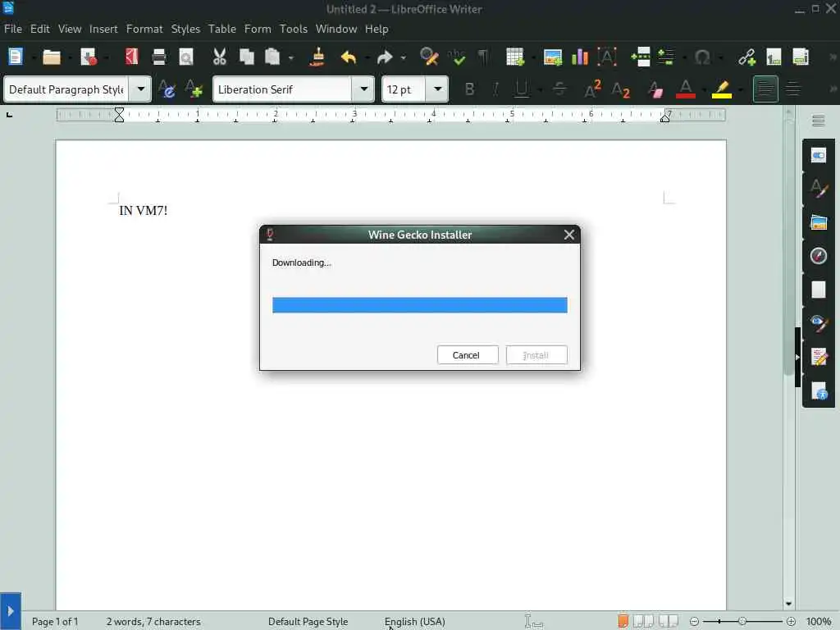This screenshot has width=840, height=630.
Task: Paste from clipboard icon
Action: (x=272, y=57)
